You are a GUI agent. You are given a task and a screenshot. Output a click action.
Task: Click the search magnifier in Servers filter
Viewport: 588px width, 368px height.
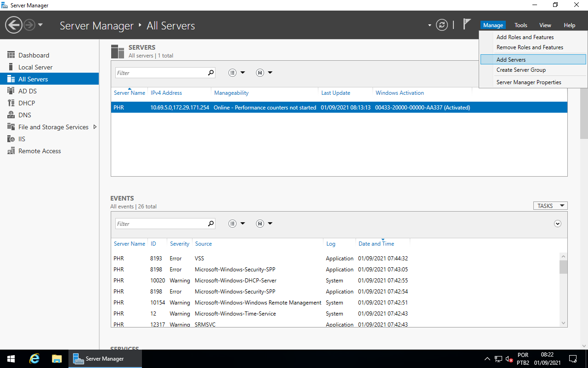[x=211, y=73]
